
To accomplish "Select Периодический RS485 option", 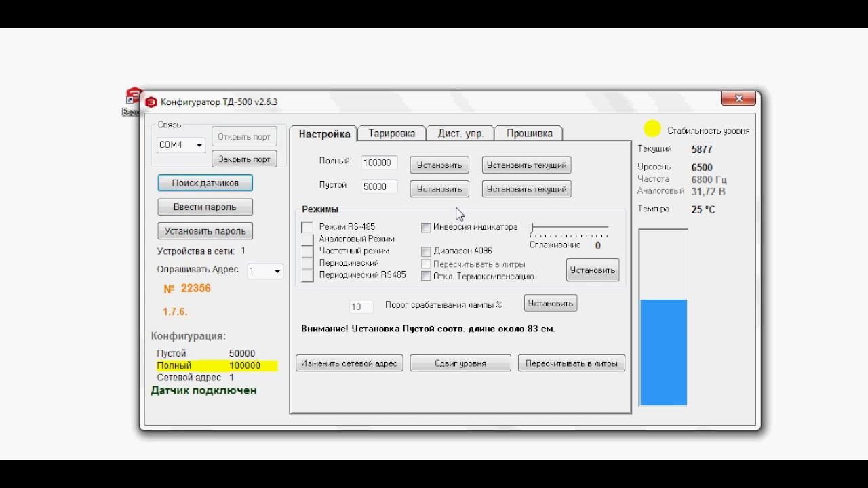I will point(307,275).
